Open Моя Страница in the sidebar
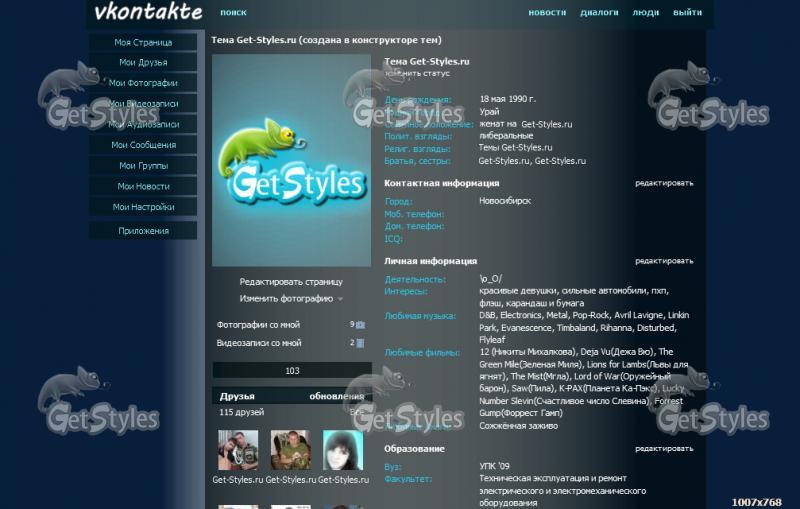 (143, 43)
